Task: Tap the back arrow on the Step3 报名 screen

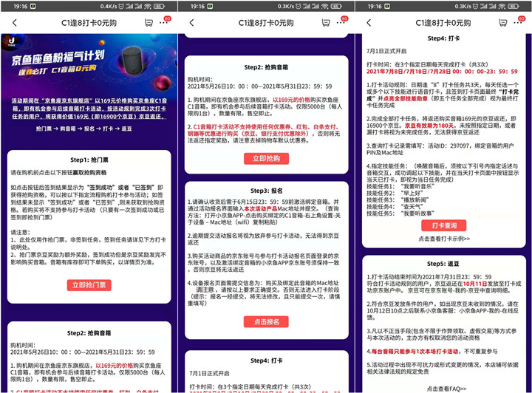Action: 191,23
